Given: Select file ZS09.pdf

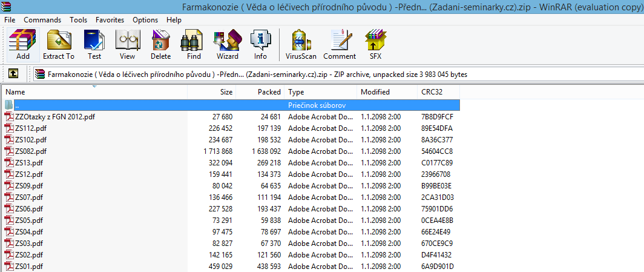Looking at the screenshot, I should click(x=29, y=186).
